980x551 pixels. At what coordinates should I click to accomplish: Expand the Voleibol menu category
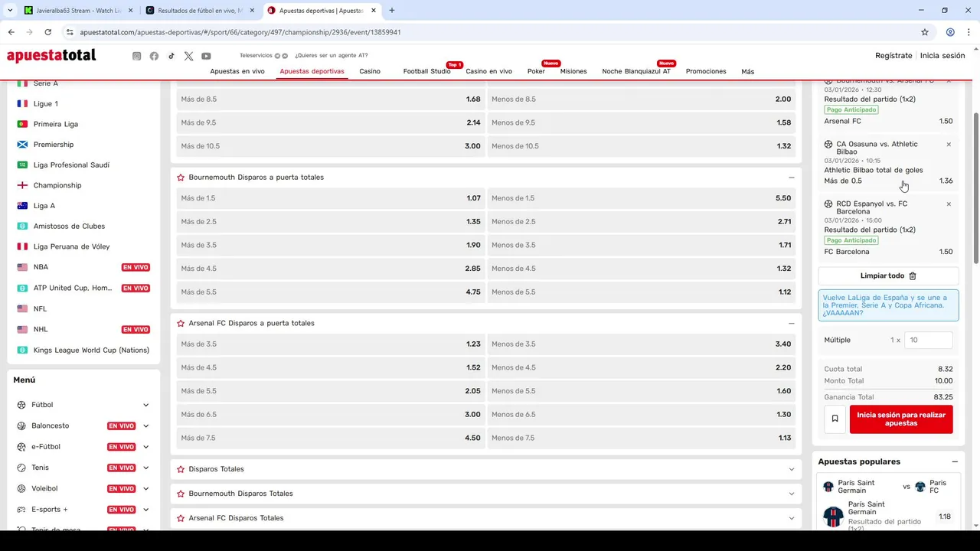[145, 488]
